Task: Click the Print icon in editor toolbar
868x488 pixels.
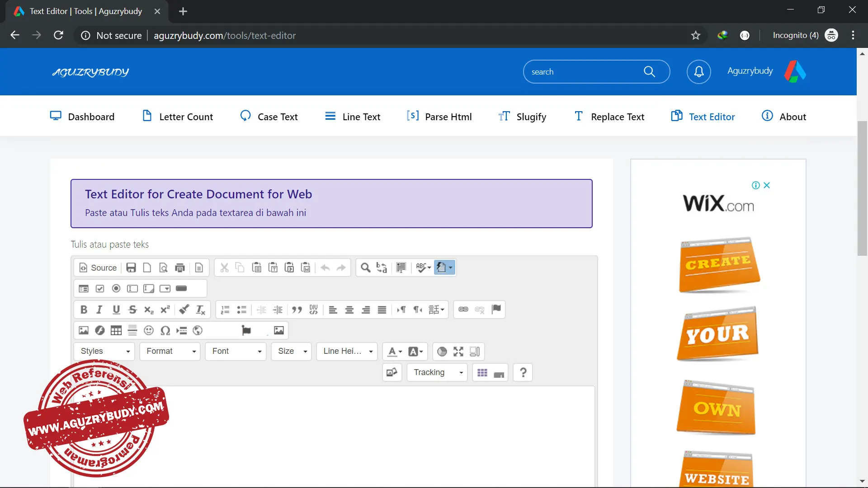Action: (180, 268)
